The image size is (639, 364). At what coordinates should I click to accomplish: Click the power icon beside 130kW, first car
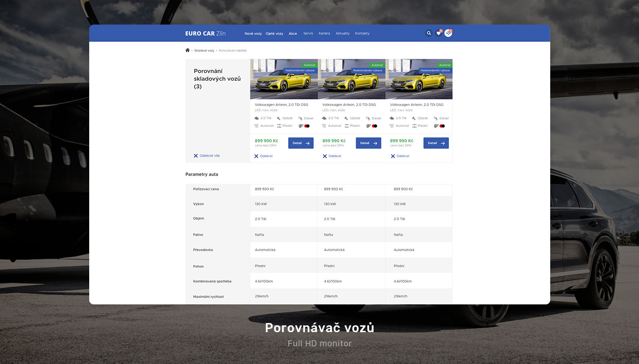[x=279, y=118]
